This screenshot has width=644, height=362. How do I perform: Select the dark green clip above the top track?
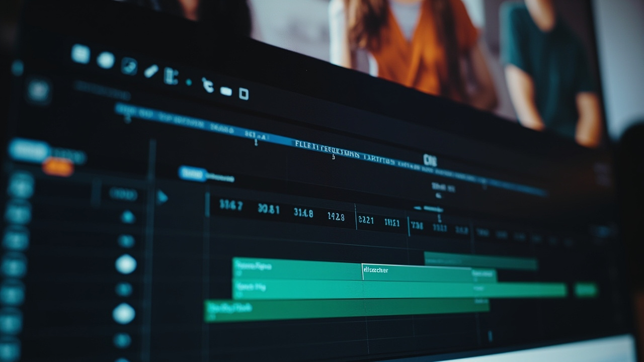tap(480, 261)
